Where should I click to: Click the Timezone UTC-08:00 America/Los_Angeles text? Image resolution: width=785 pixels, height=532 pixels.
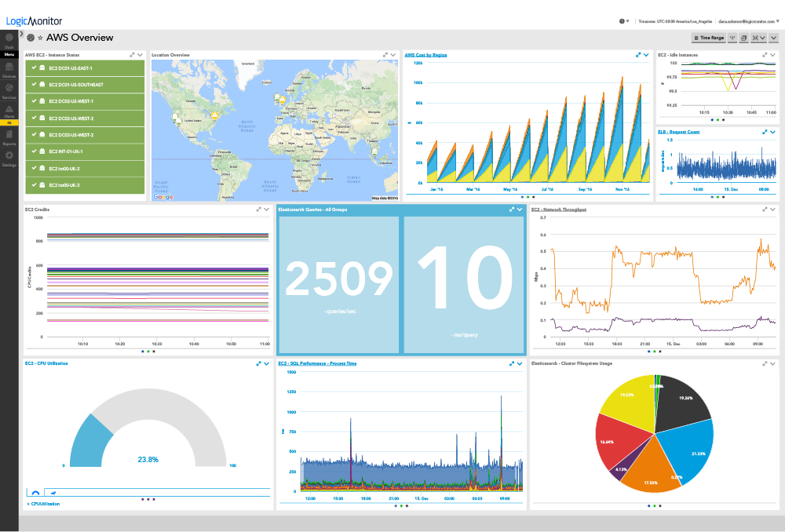[x=675, y=21]
